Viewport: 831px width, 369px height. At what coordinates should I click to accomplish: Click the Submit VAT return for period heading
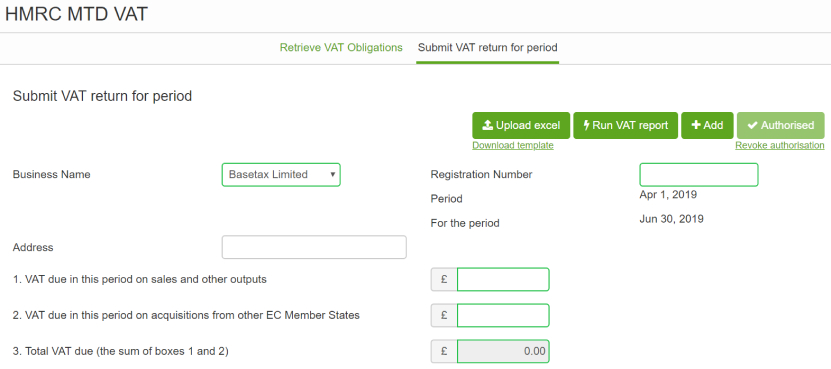(102, 96)
